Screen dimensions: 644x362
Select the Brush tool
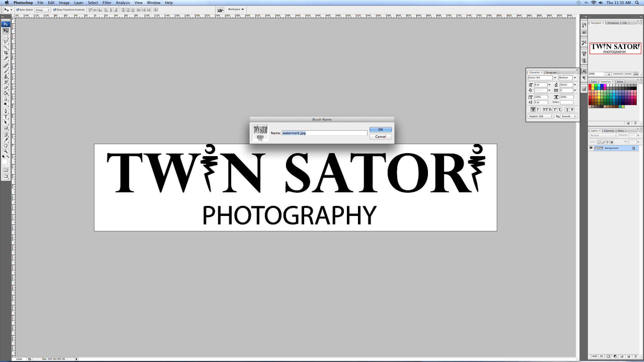point(6,71)
